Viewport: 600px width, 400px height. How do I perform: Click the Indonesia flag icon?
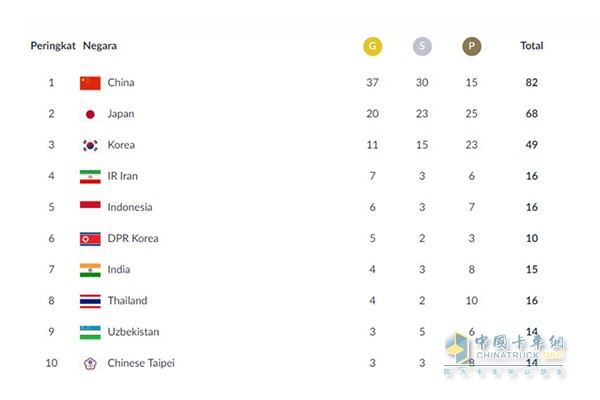pyautogui.click(x=90, y=208)
